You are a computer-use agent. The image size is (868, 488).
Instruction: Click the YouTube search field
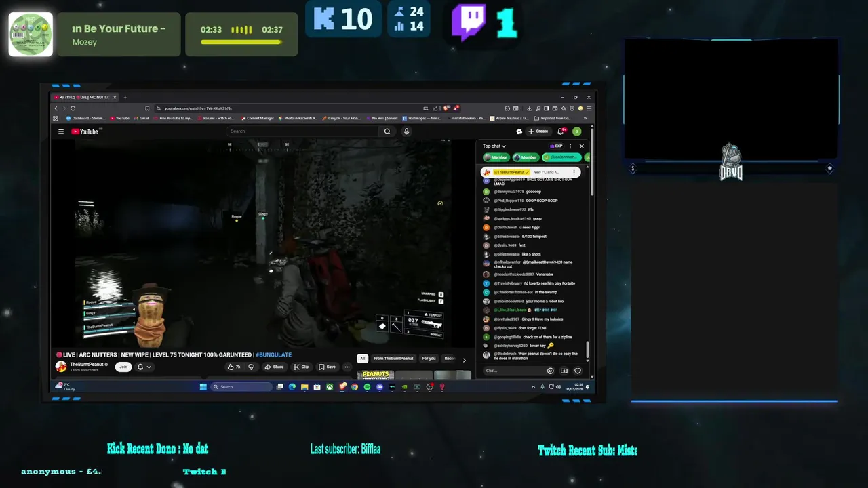(302, 131)
